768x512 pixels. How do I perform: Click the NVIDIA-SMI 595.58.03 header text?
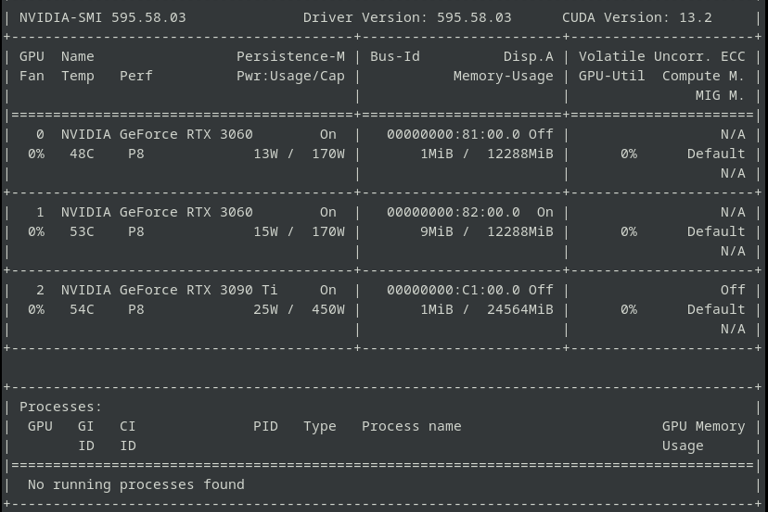pos(102,17)
